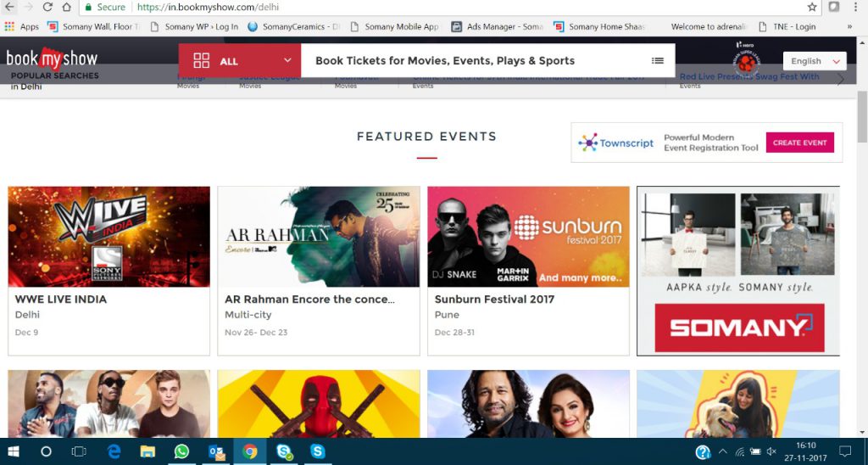Screen dimensions: 868x465
Task: Click the vertical scrollbar thumb
Action: tap(862, 116)
